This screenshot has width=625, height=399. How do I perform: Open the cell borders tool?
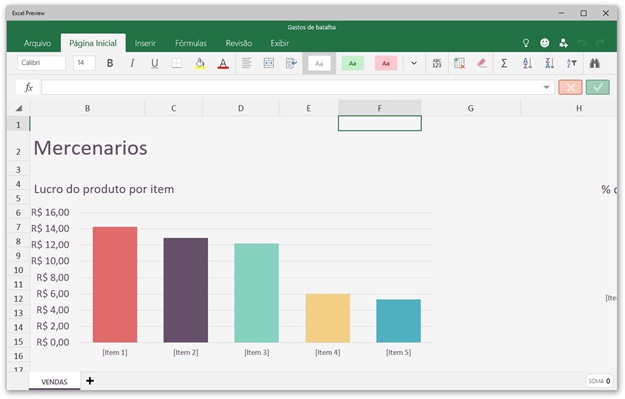tap(177, 63)
